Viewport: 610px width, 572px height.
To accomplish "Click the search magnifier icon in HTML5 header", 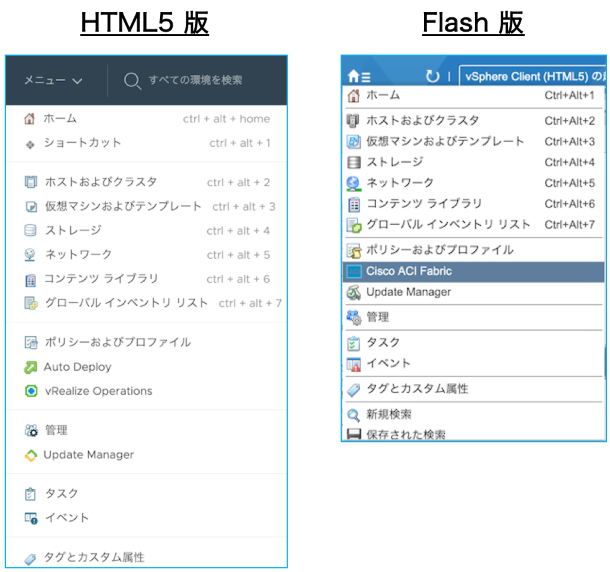I will click(132, 81).
